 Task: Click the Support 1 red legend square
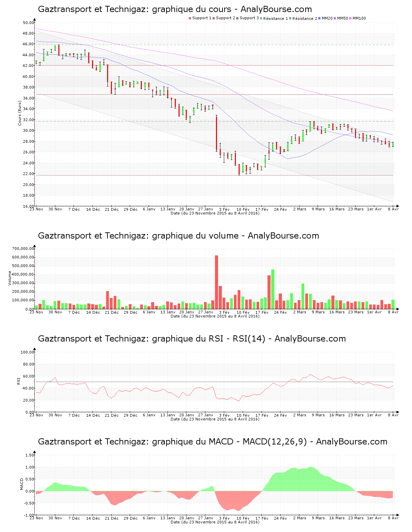point(190,18)
